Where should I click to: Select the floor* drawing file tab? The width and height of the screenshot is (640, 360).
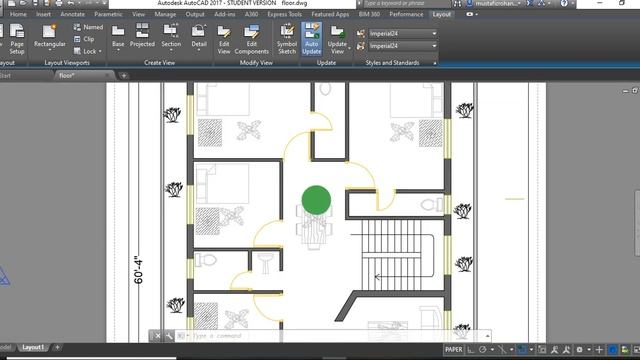tap(84, 76)
